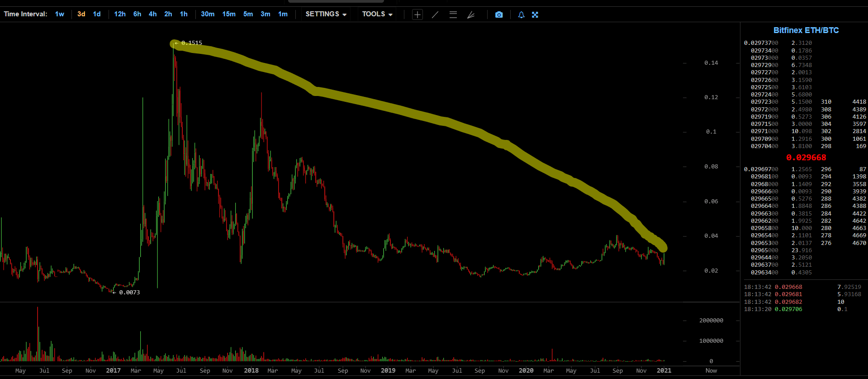Pick the 1m time interval

click(283, 14)
